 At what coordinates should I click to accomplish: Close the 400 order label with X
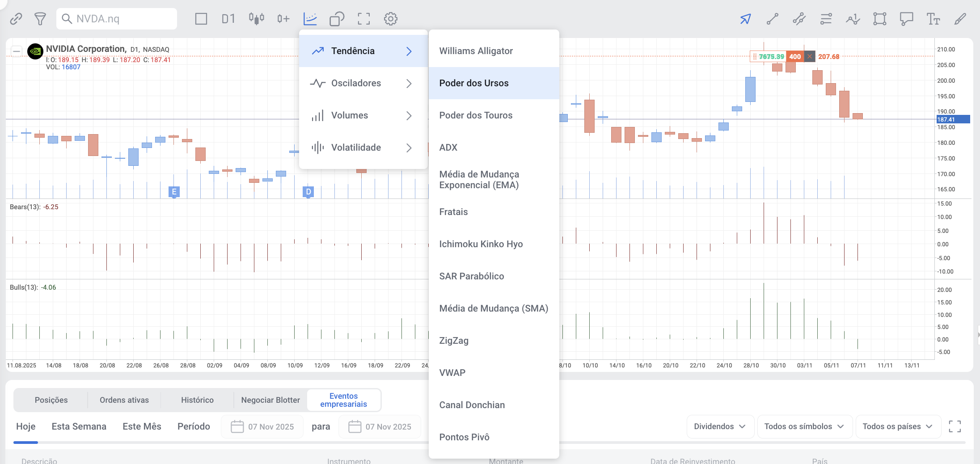809,56
